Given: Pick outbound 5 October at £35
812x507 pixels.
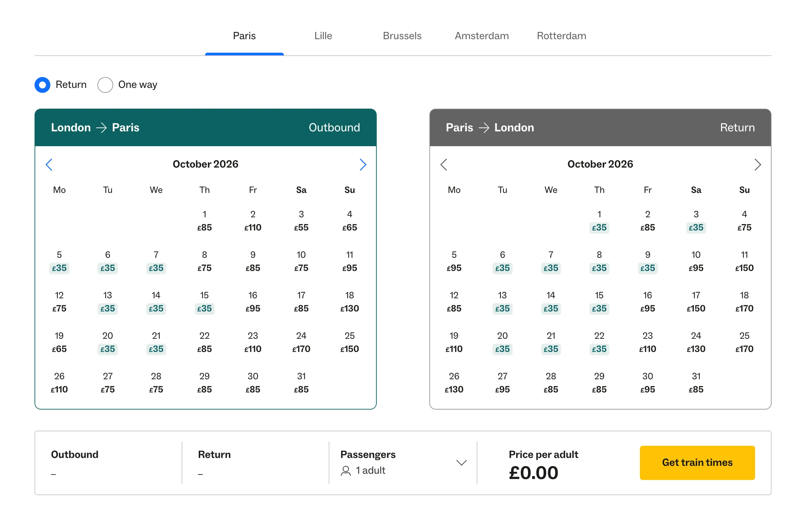Looking at the screenshot, I should [x=59, y=261].
